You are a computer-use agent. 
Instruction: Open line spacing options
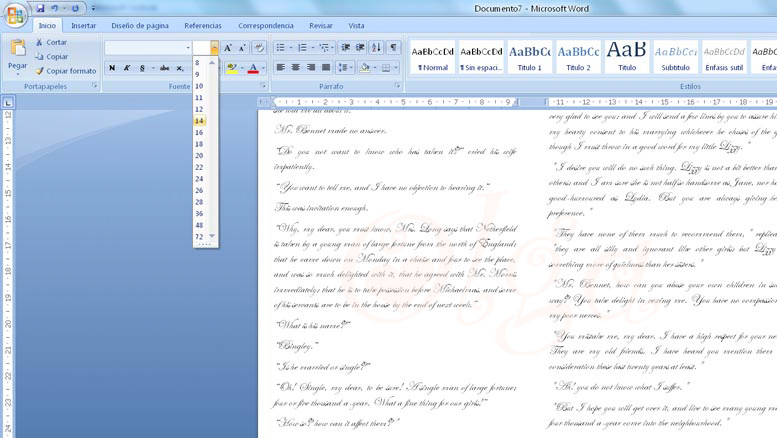[345, 67]
